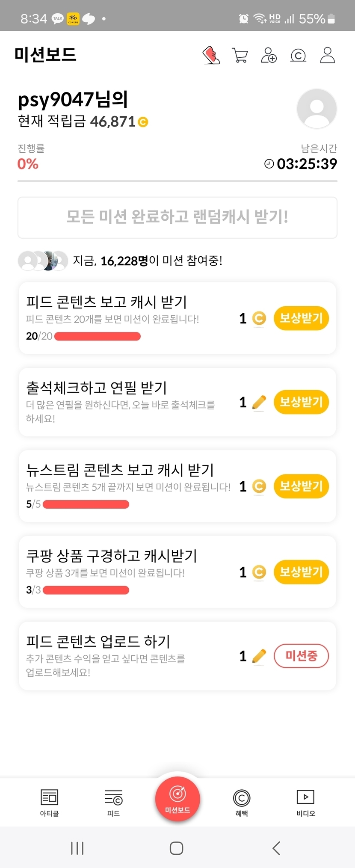Tap the gray profile avatar picture

317,109
